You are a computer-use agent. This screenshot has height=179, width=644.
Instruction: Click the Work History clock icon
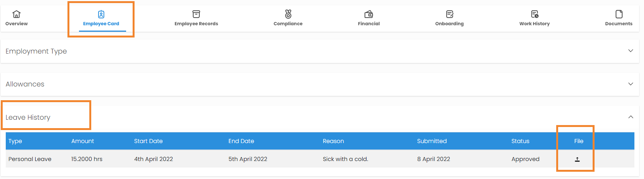coord(535,14)
